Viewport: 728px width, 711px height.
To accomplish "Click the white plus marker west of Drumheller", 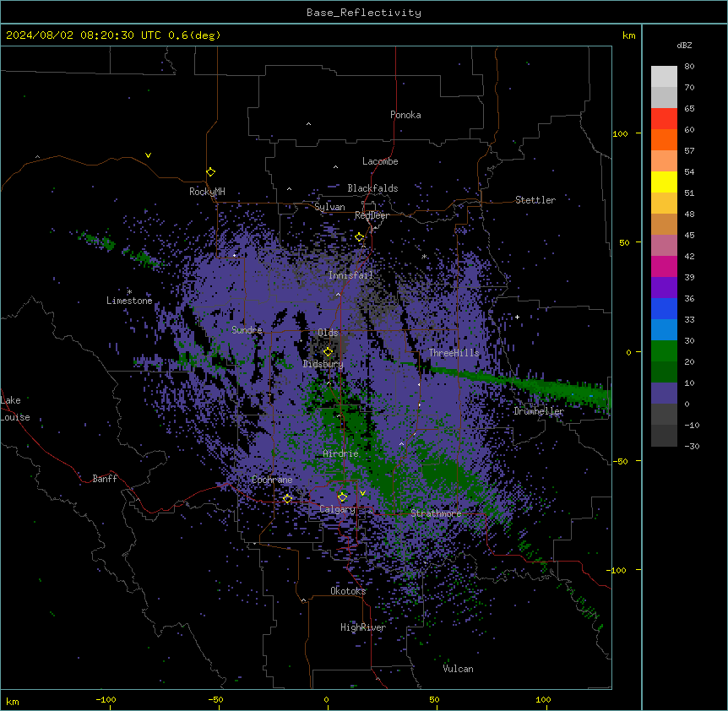I will click(x=517, y=317).
